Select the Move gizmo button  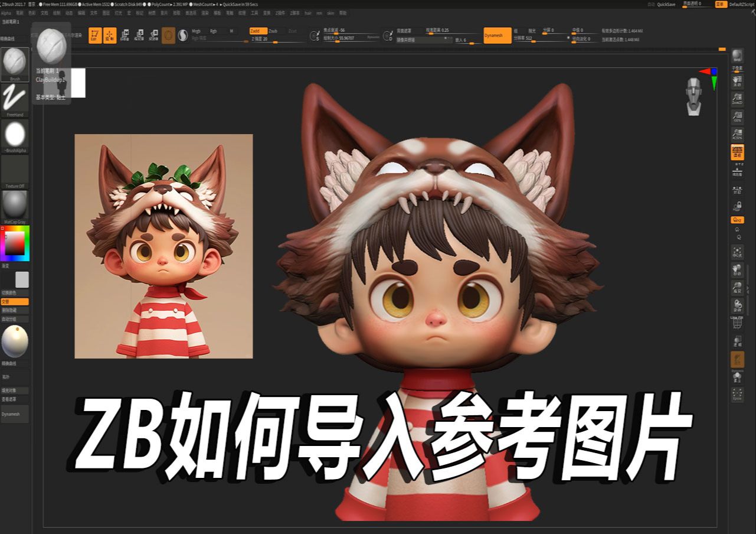tap(125, 35)
